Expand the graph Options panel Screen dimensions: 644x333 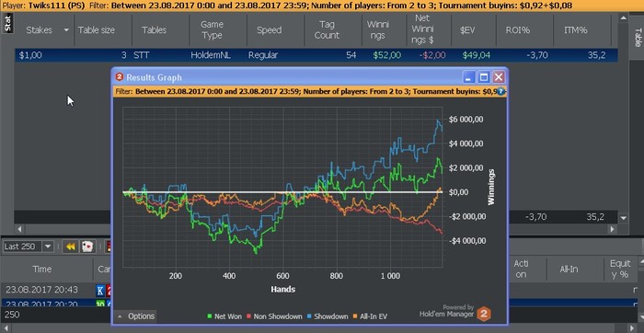136,316
